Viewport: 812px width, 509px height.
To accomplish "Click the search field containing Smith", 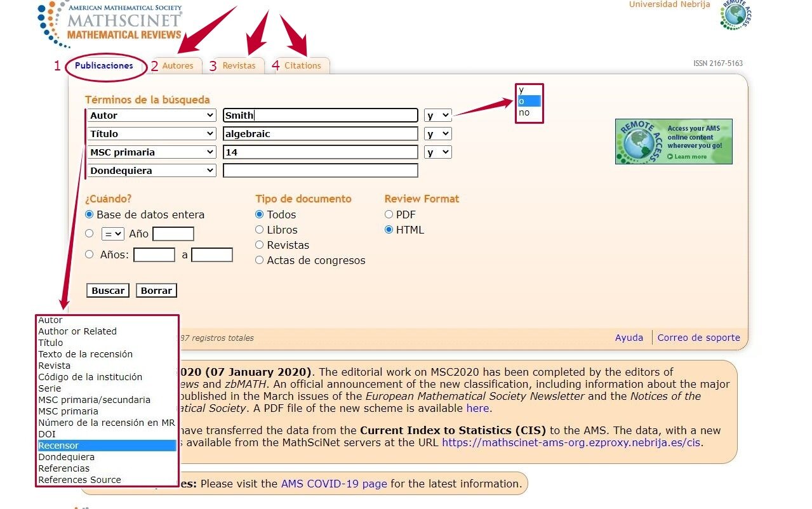I will (321, 116).
